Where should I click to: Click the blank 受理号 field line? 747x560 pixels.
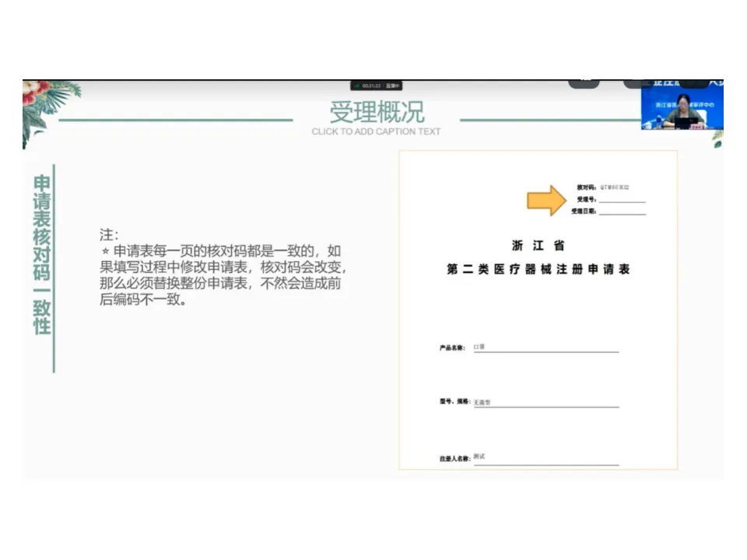pos(622,199)
